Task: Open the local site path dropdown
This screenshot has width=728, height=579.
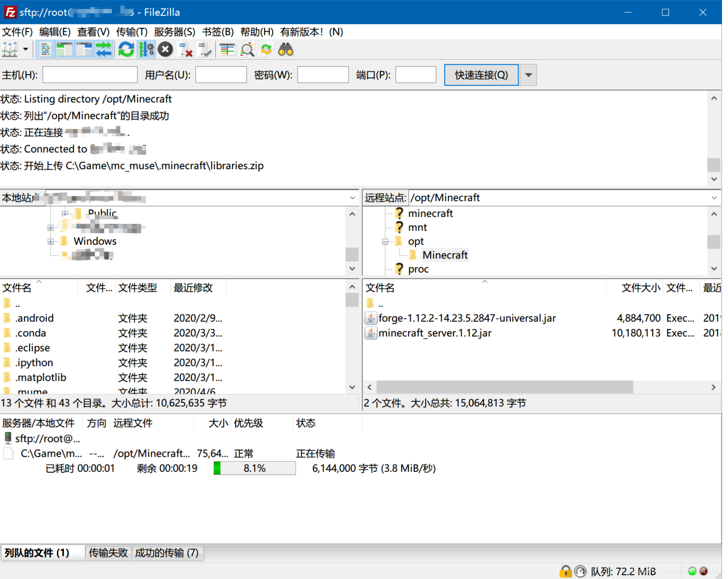Action: (352, 198)
